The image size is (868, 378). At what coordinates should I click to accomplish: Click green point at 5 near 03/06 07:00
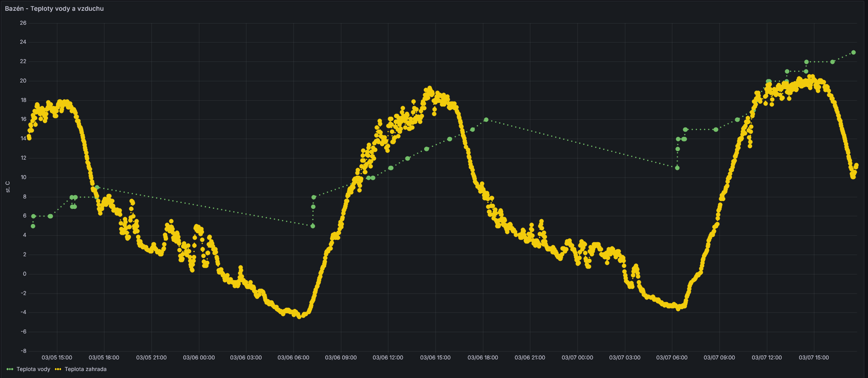313,226
